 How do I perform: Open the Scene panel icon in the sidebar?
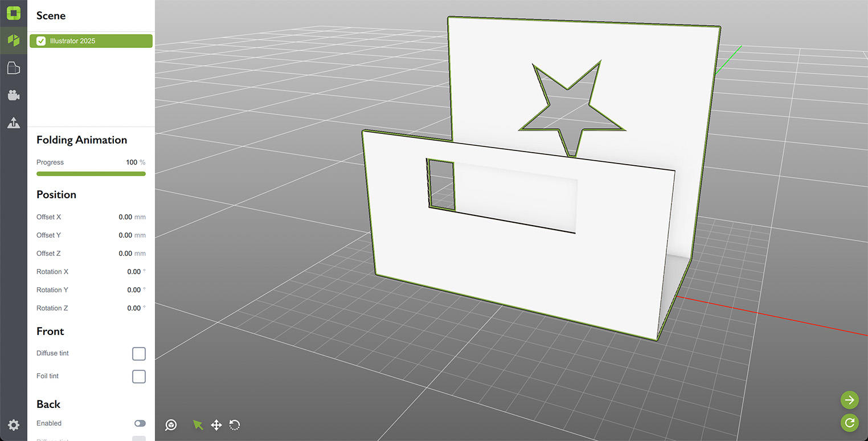(13, 40)
